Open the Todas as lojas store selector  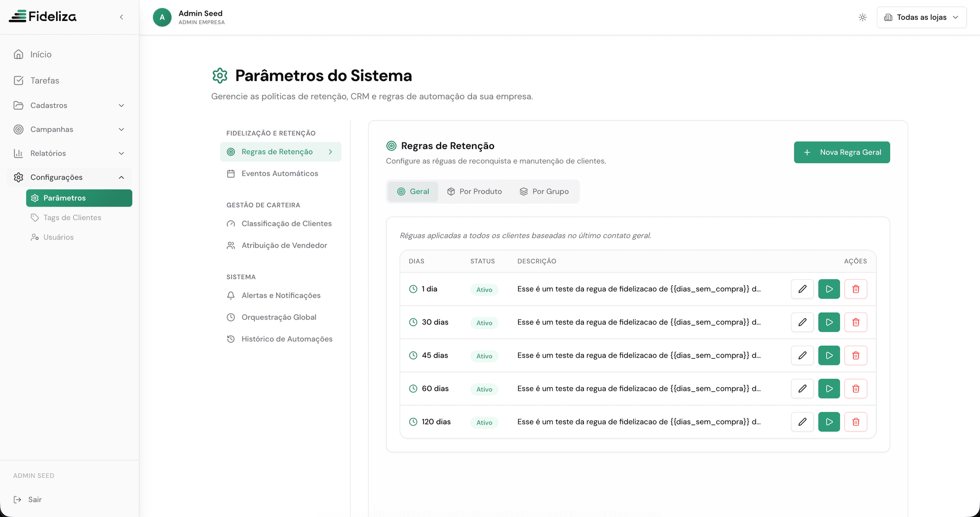[x=921, y=17]
